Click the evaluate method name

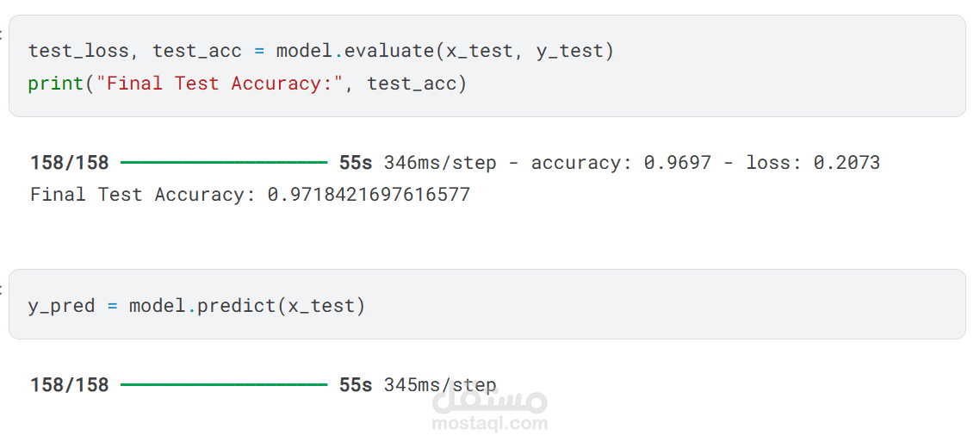388,51
